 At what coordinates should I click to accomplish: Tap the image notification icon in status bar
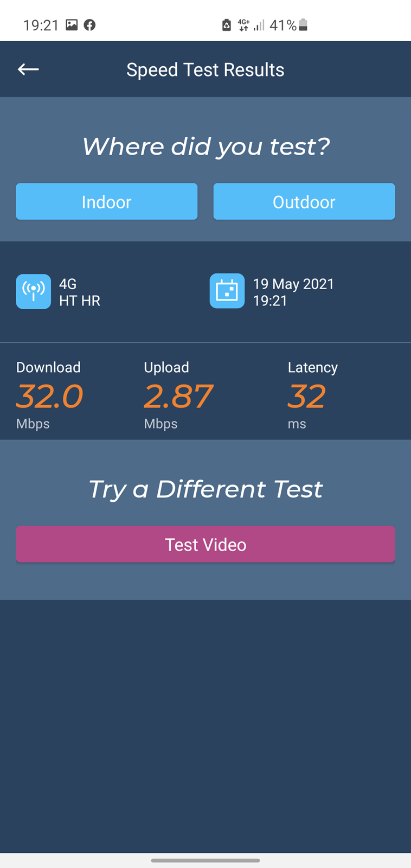[x=72, y=24]
